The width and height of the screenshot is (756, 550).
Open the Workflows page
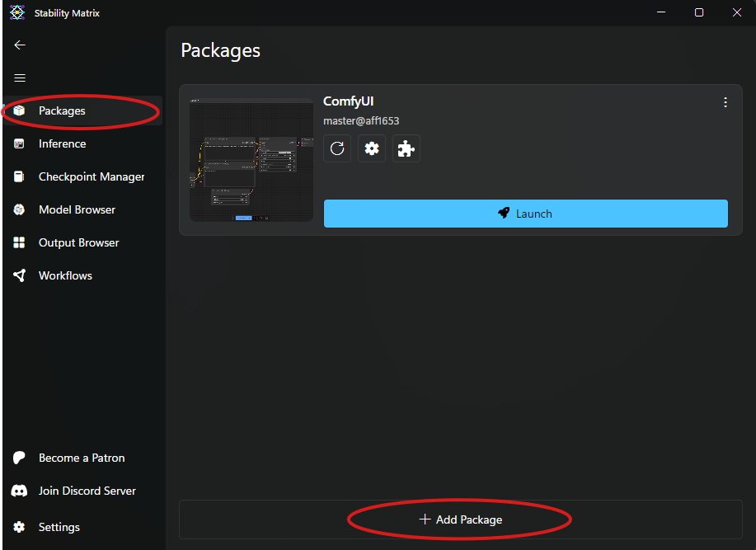pyautogui.click(x=83, y=275)
